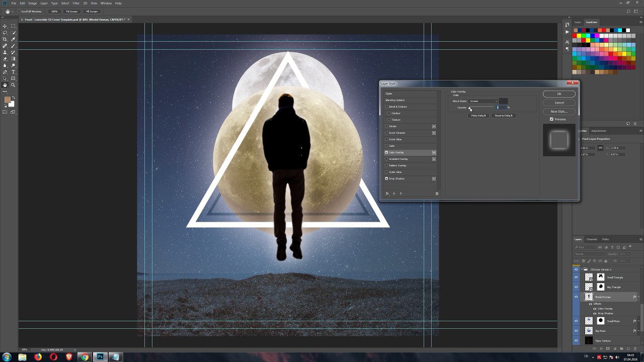The height and width of the screenshot is (362, 644).
Task: Delete layer with Layers panel trash icon
Action: (635, 348)
